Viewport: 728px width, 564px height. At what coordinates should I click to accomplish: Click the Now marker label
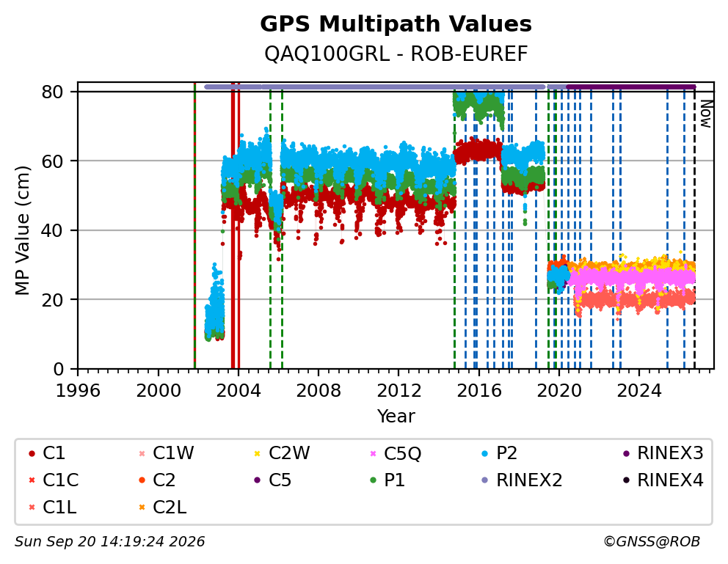click(705, 114)
